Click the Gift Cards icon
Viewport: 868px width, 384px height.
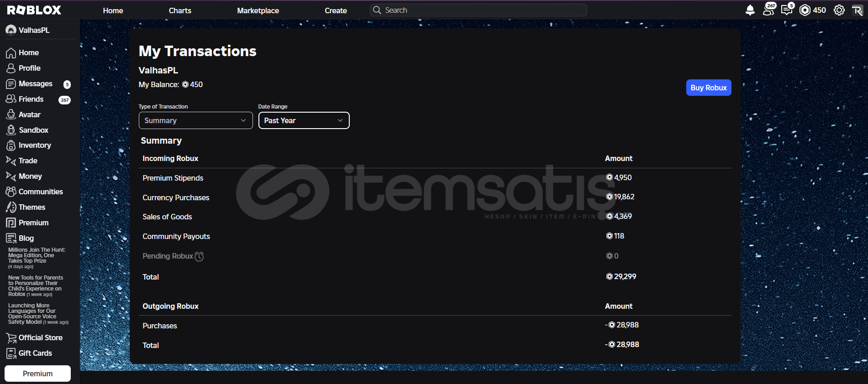(11, 353)
